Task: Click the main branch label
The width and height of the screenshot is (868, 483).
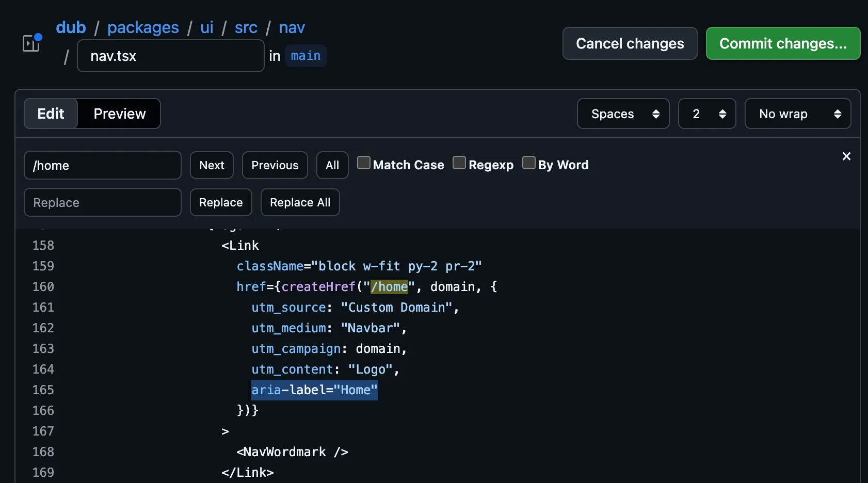Action: pos(306,56)
